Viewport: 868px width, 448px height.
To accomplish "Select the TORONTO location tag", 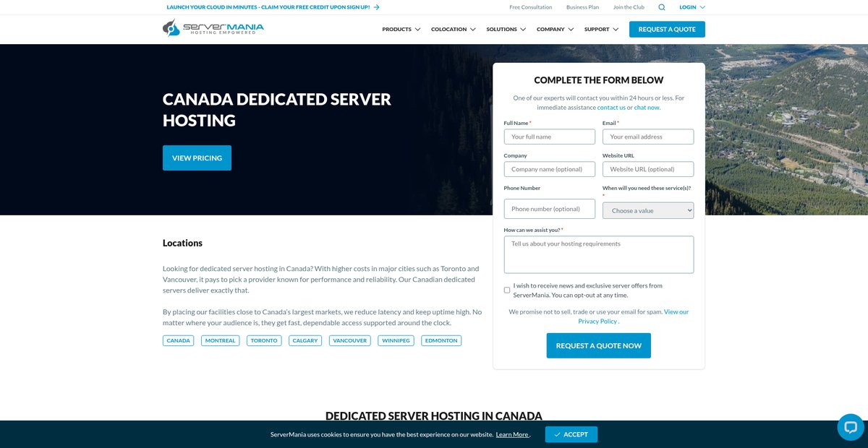I will click(x=264, y=340).
